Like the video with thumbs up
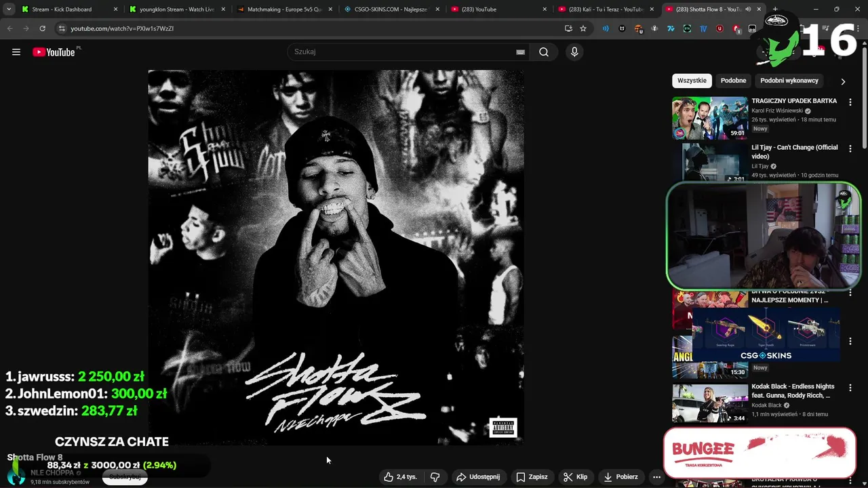The width and height of the screenshot is (868, 488). pyautogui.click(x=400, y=477)
